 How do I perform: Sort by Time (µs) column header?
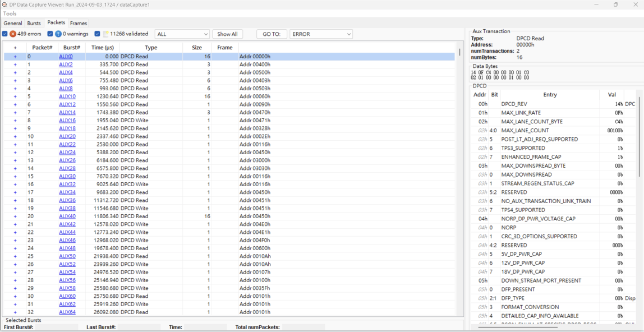point(102,48)
